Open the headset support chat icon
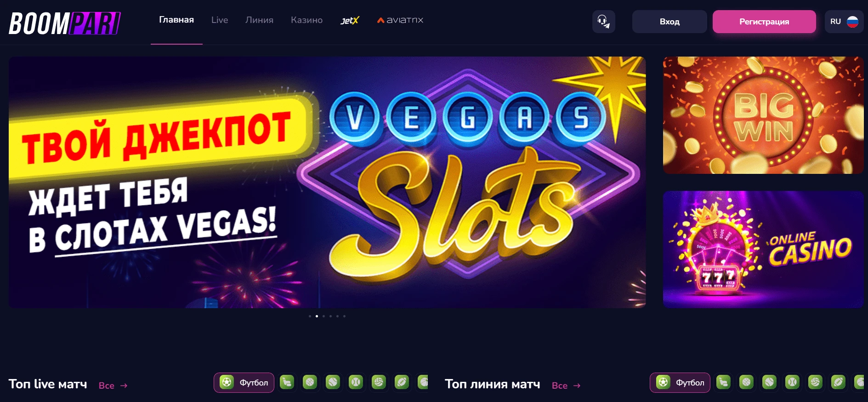 click(603, 22)
